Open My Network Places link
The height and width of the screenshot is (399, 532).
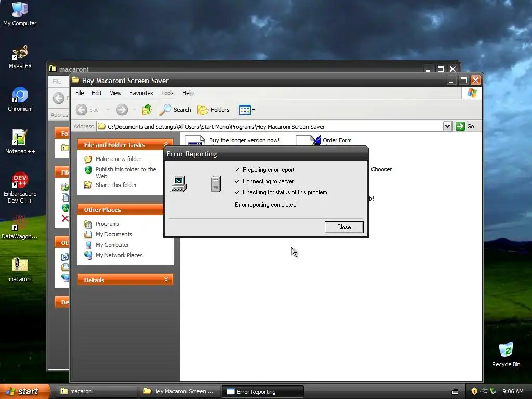pos(119,255)
